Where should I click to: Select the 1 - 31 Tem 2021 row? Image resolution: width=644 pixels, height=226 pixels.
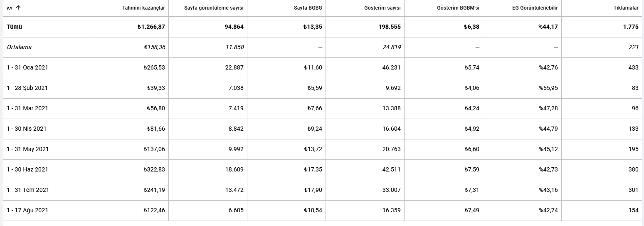click(x=322, y=190)
